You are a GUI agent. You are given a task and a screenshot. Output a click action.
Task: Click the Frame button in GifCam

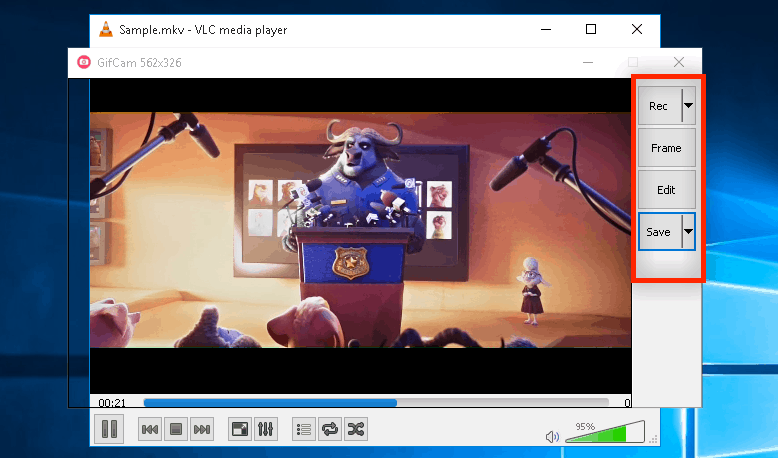click(x=666, y=148)
